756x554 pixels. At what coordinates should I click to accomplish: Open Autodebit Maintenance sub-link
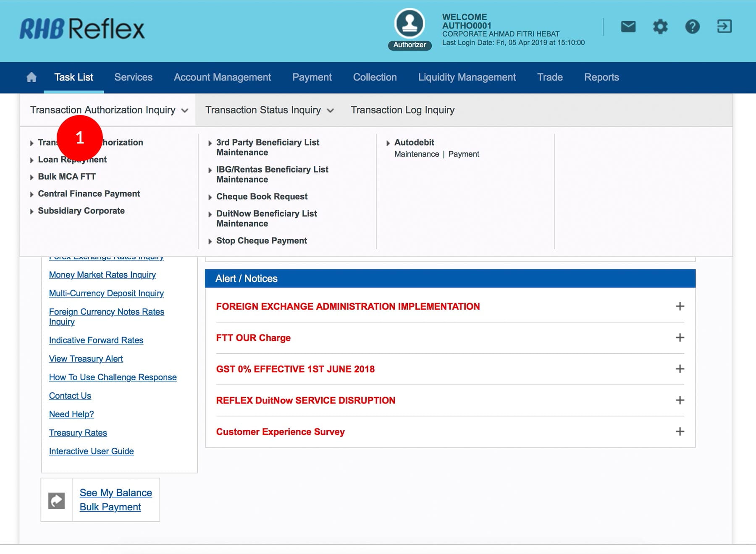(416, 154)
